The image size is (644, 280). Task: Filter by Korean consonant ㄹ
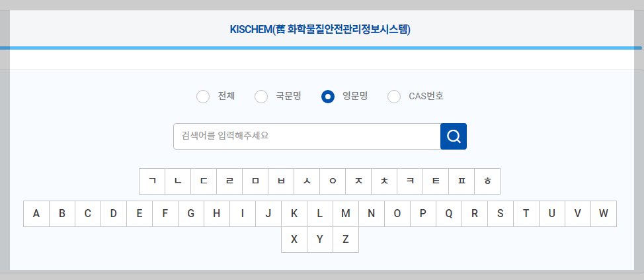click(x=229, y=181)
